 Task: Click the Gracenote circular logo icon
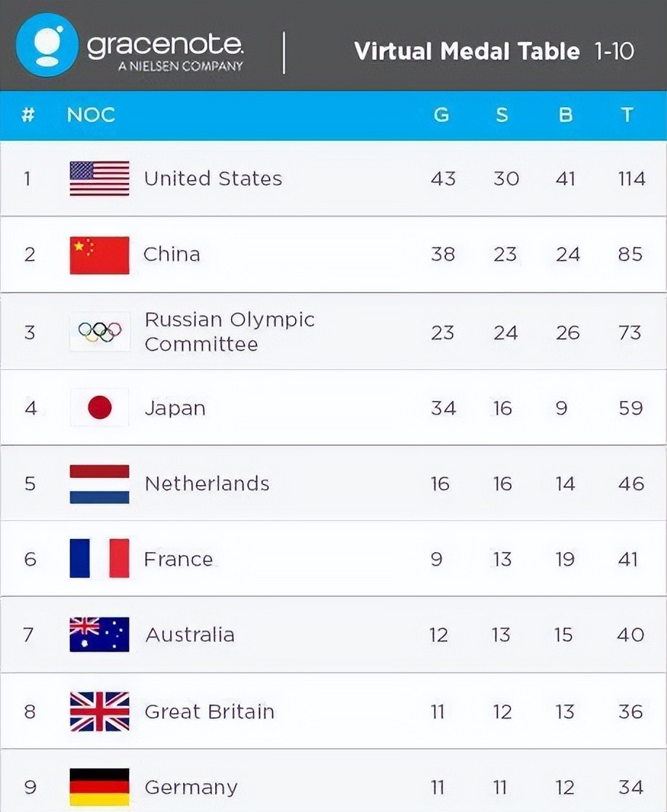click(47, 45)
